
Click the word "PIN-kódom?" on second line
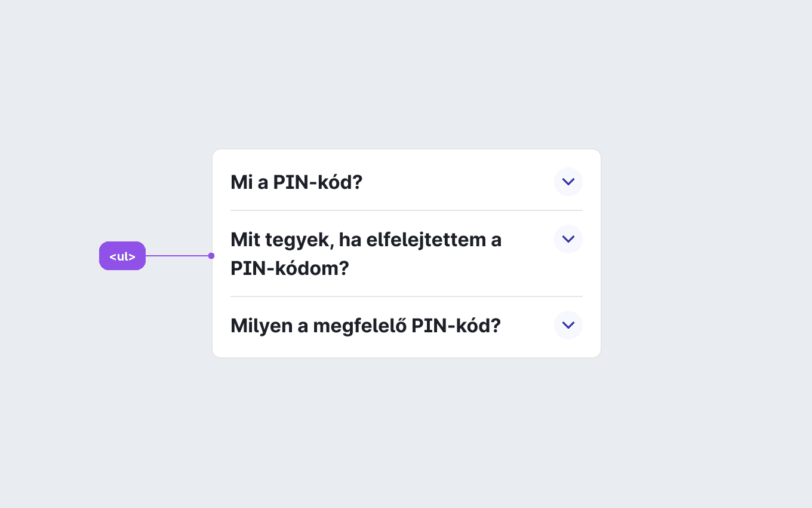[x=290, y=268]
